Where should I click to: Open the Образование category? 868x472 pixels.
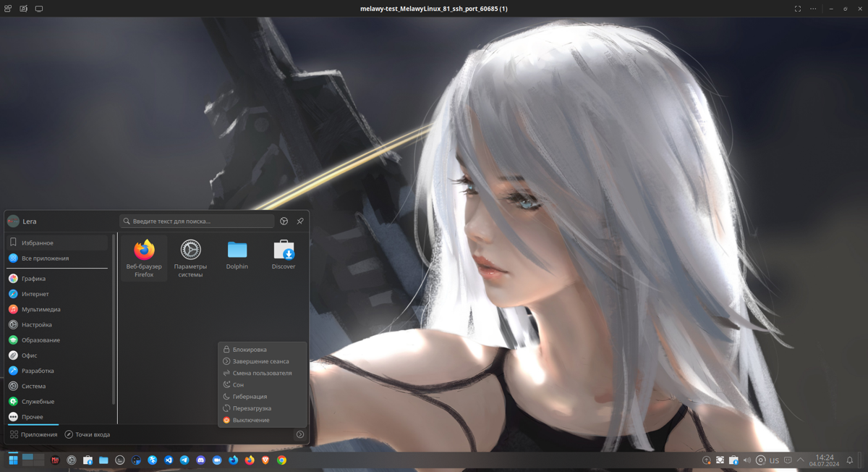[x=57, y=340]
